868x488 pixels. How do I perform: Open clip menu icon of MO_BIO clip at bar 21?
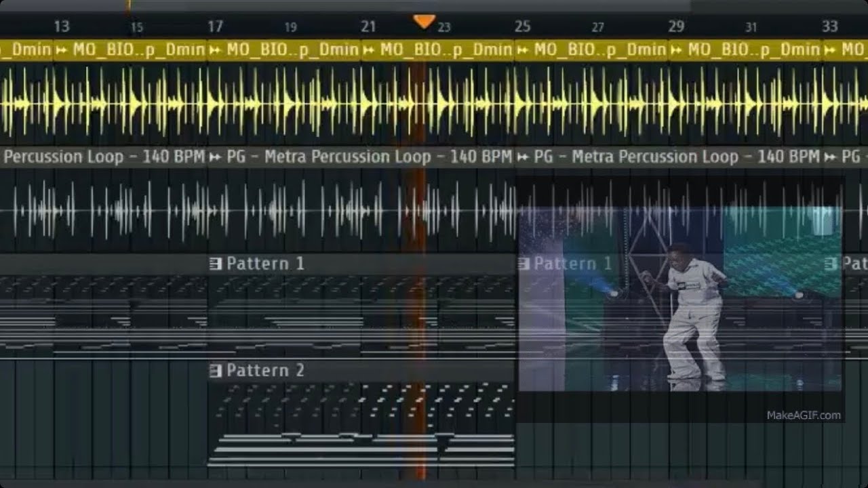coord(369,49)
